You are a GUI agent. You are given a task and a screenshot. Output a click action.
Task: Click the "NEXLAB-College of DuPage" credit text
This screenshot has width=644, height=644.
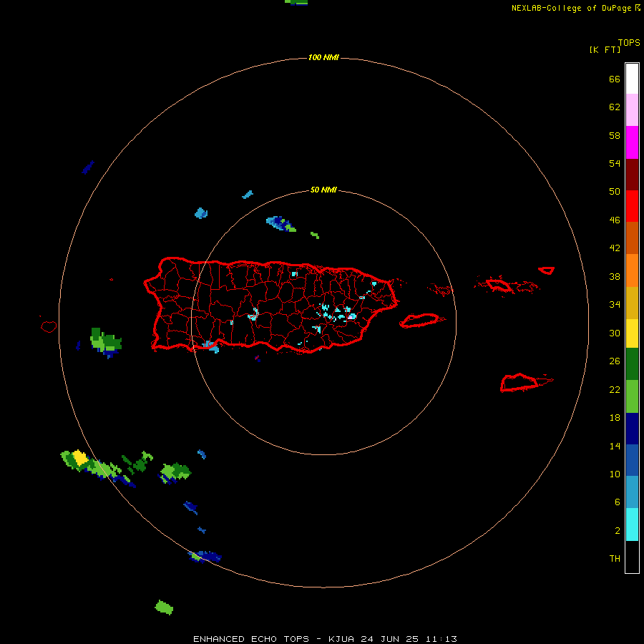pyautogui.click(x=571, y=8)
